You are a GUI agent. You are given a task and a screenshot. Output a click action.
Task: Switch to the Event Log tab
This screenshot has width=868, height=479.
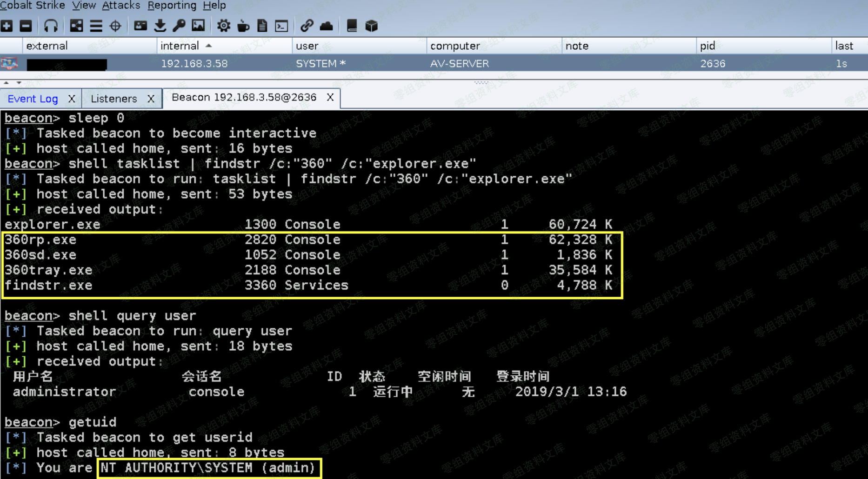coord(33,99)
